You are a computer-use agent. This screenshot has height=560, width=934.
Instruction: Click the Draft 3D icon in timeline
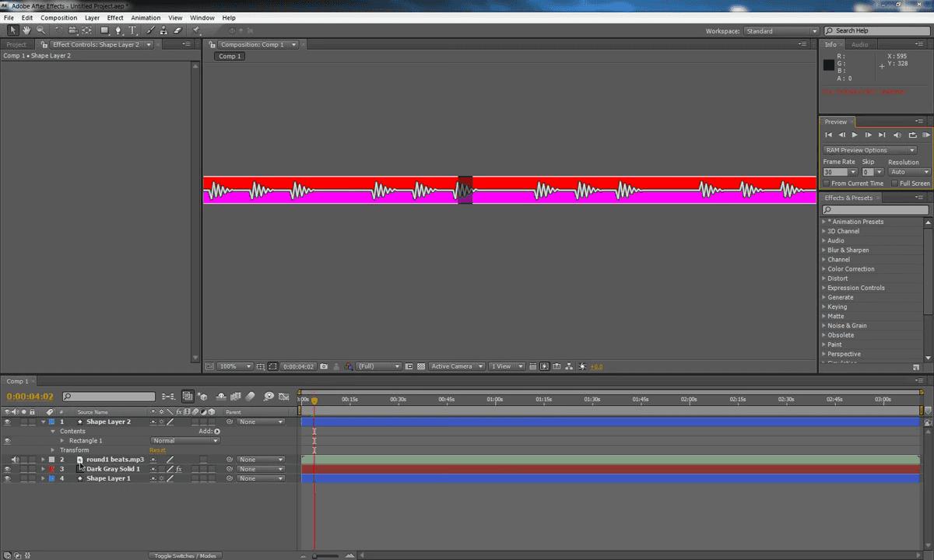click(202, 397)
